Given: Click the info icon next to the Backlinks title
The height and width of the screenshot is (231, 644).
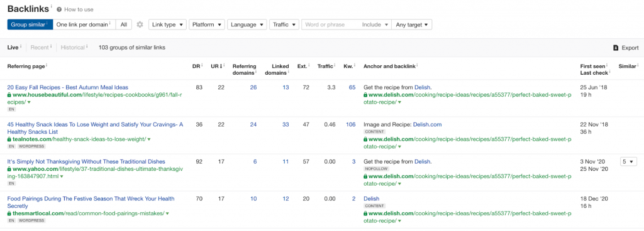Looking at the screenshot, I should (x=52, y=6).
